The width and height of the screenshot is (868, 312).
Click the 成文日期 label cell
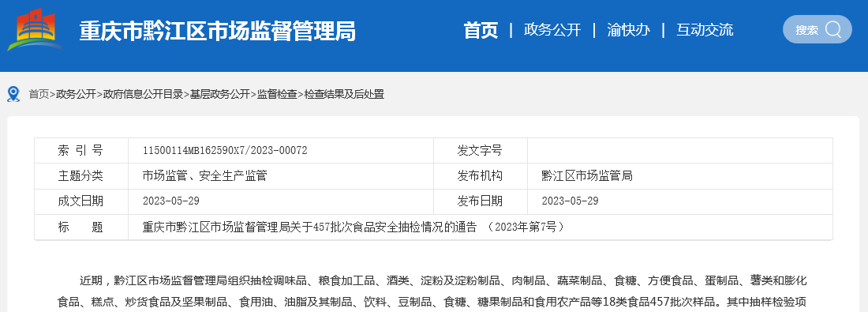coord(81,201)
